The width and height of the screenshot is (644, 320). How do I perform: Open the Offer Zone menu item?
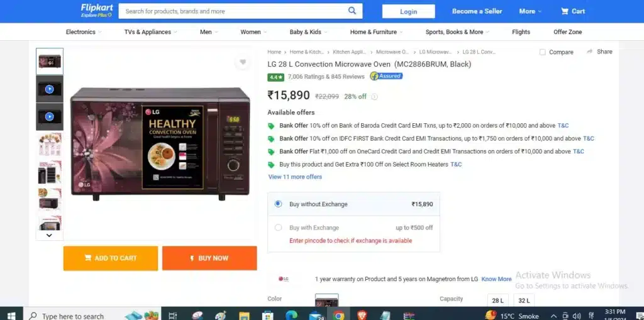tap(568, 31)
